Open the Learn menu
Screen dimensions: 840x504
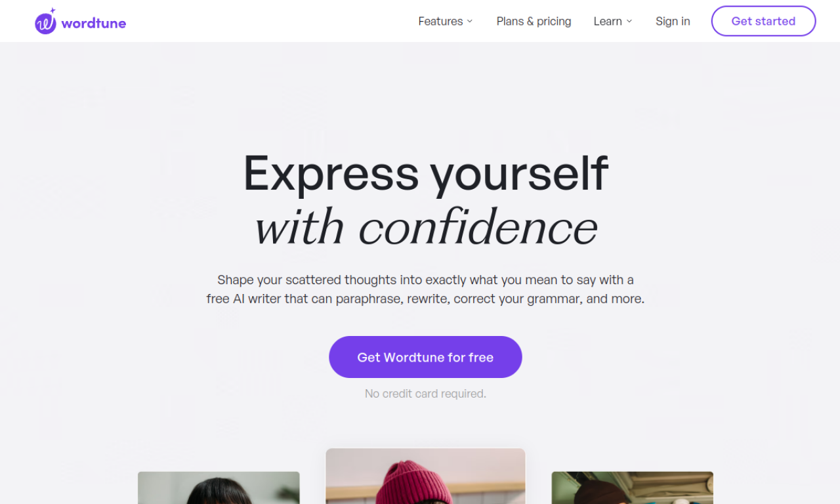pyautogui.click(x=608, y=21)
